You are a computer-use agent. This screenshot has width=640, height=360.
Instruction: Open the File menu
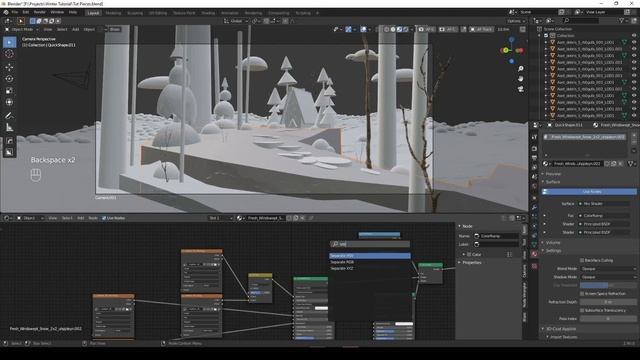[x=15, y=12]
